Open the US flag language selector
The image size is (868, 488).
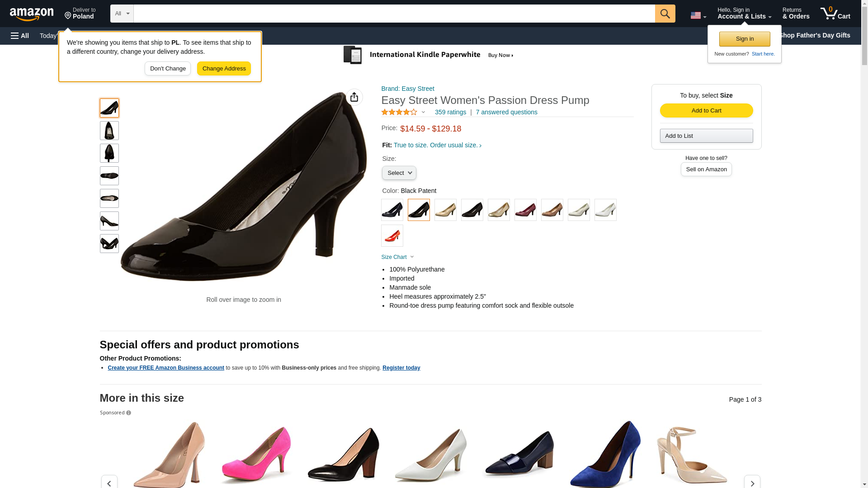[x=698, y=15]
